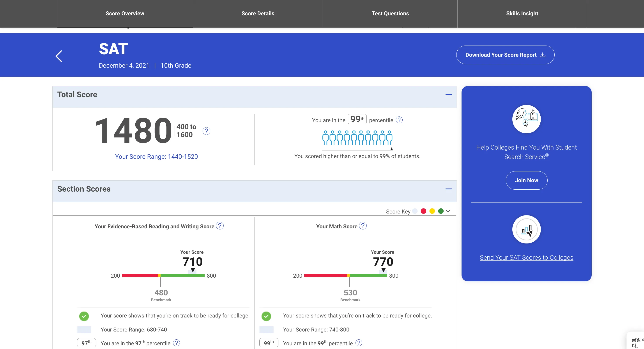Viewport: 644px width, 349px height.
Task: Click Your Score Range: 1440-1520 link
Action: [156, 157]
